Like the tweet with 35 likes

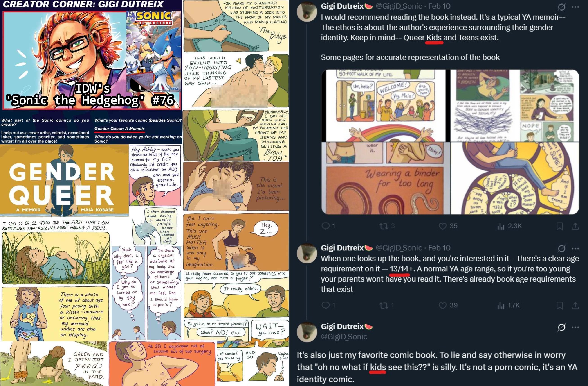pyautogui.click(x=442, y=226)
